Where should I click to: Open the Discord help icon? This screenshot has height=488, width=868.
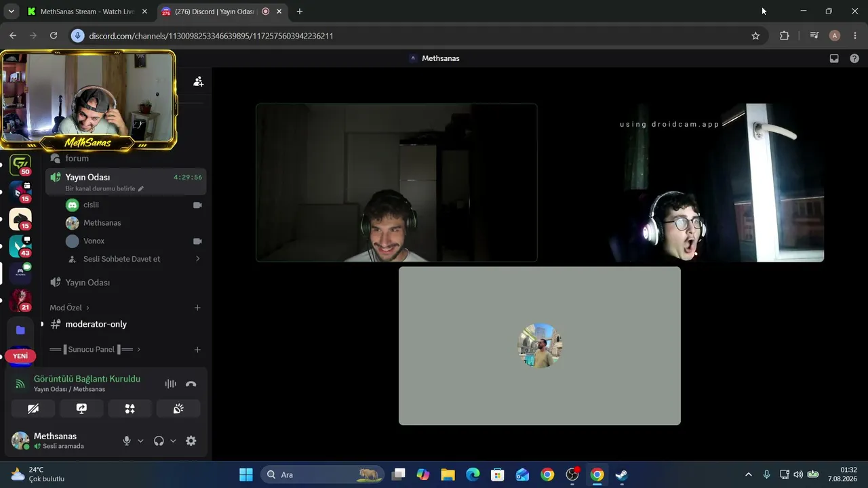click(854, 58)
